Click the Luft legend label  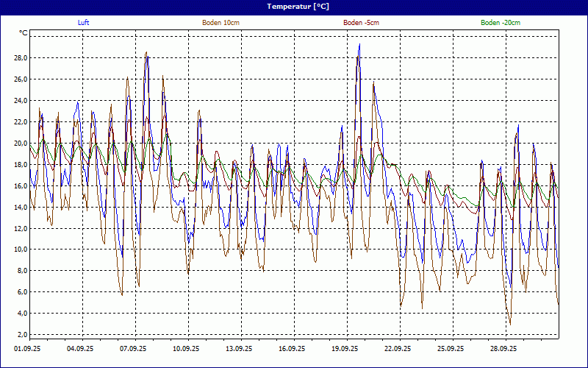(83, 23)
